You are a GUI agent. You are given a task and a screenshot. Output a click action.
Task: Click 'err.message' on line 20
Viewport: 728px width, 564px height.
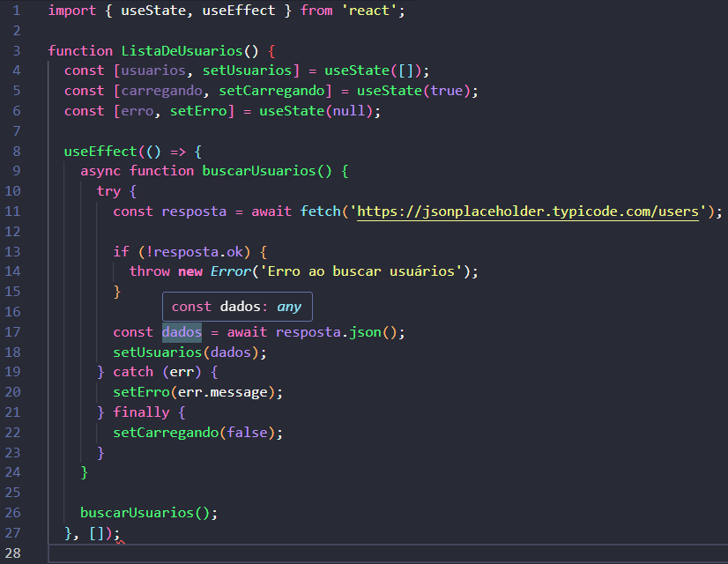click(223, 392)
